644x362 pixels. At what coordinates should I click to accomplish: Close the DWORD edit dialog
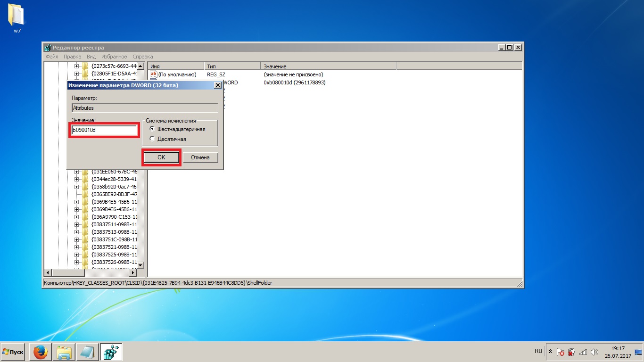217,85
